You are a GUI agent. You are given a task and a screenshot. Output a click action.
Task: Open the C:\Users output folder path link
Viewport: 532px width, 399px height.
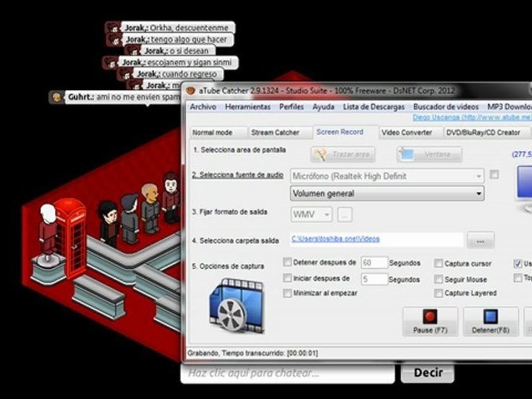tap(336, 239)
